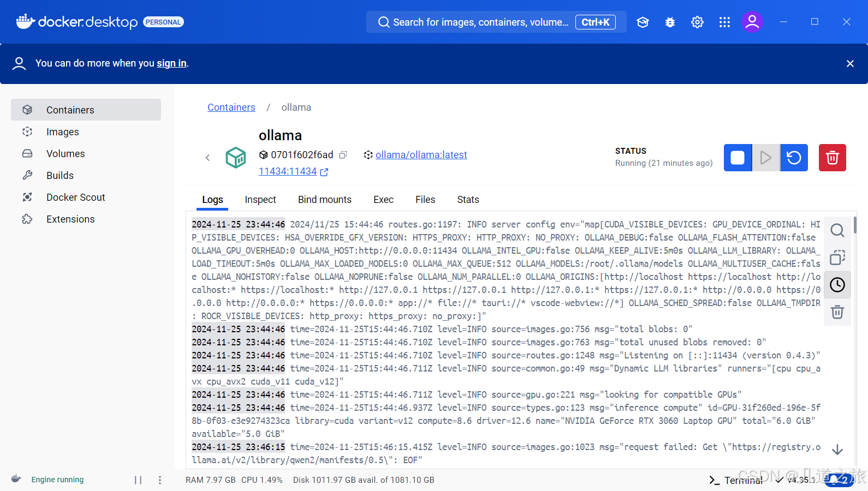Click the Engine running status text
Screen dimensions: 868x491
[x=57, y=480]
